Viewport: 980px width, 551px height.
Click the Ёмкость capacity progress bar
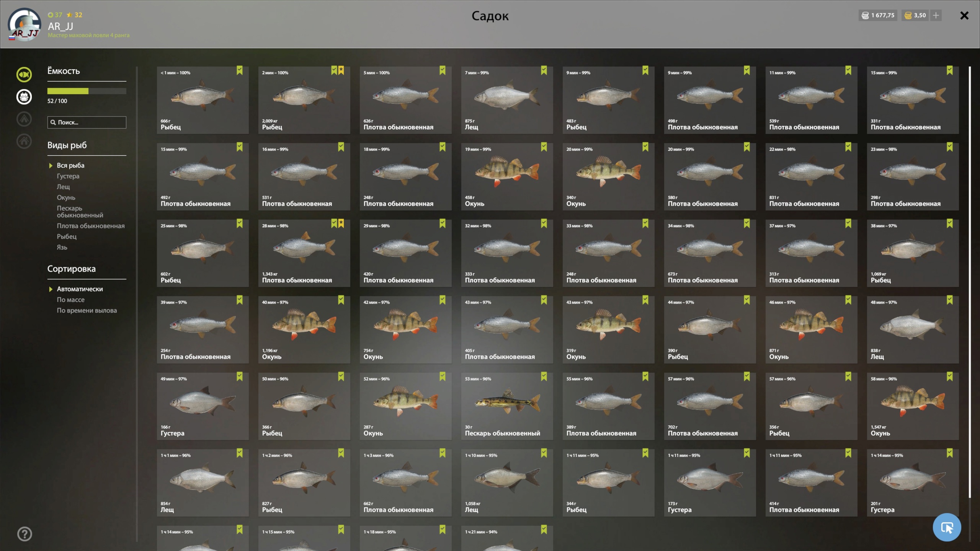point(87,91)
